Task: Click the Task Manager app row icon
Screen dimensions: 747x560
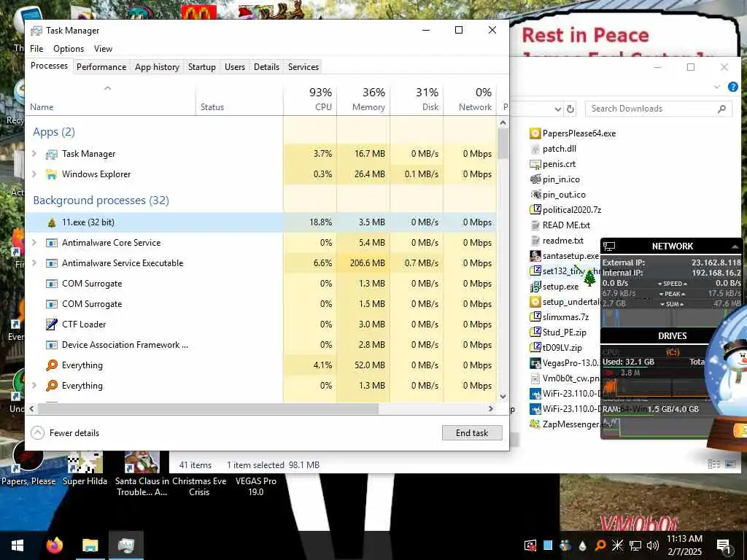Action: pyautogui.click(x=52, y=155)
